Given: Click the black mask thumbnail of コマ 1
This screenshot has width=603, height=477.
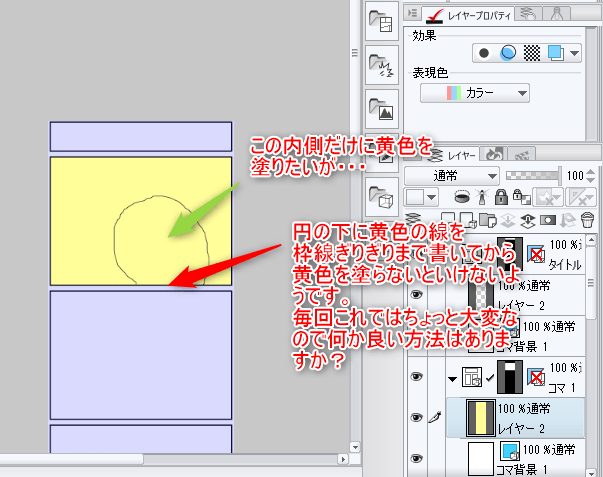Looking at the screenshot, I should click(x=510, y=377).
